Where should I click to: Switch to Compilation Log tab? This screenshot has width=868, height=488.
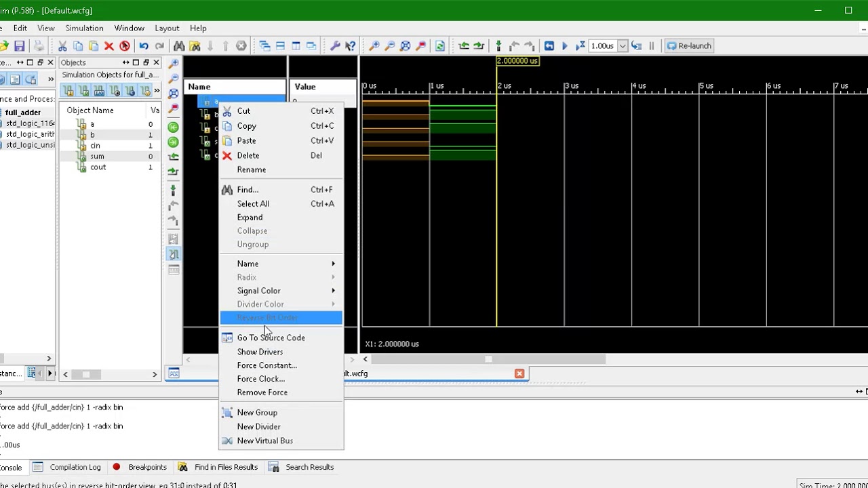(66, 467)
